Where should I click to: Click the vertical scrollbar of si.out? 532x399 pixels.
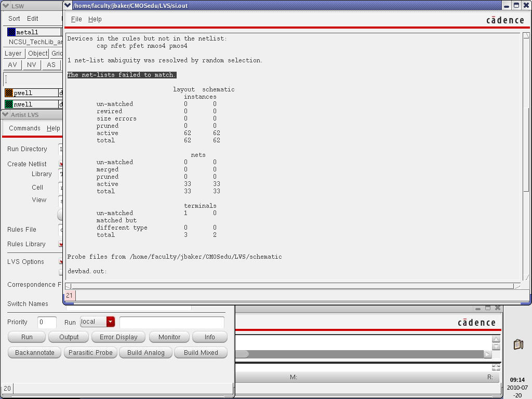(526, 156)
